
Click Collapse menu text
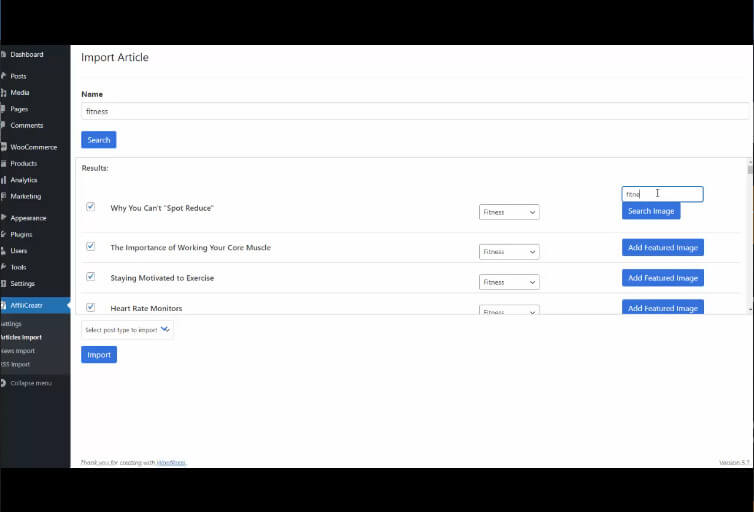pyautogui.click(x=31, y=383)
